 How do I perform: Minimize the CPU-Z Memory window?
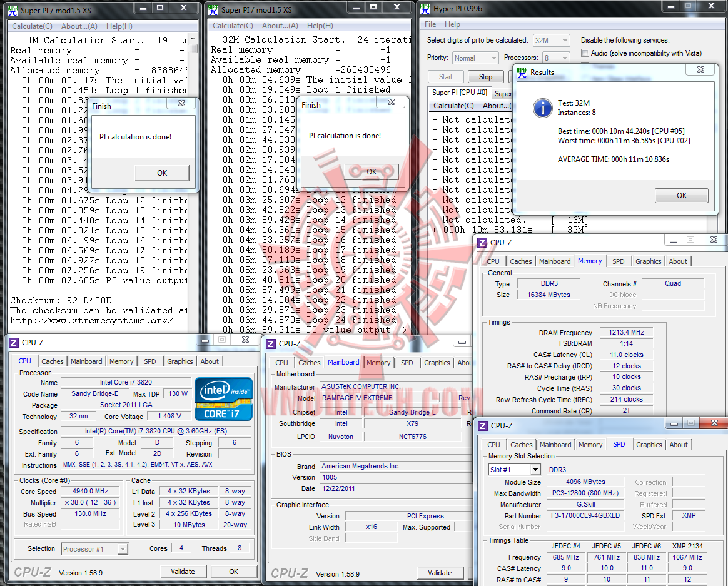point(673,240)
